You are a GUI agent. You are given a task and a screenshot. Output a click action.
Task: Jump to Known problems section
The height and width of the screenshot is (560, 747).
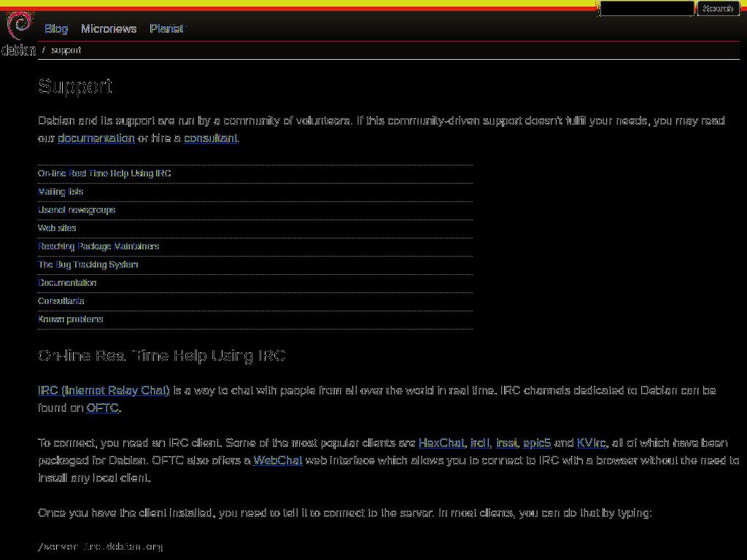71,319
